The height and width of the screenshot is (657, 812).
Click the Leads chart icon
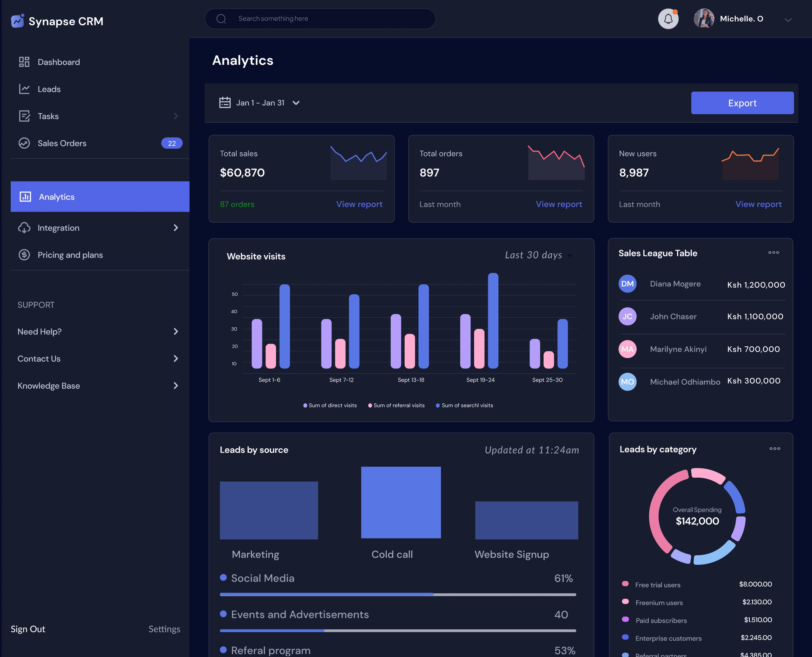click(x=24, y=89)
